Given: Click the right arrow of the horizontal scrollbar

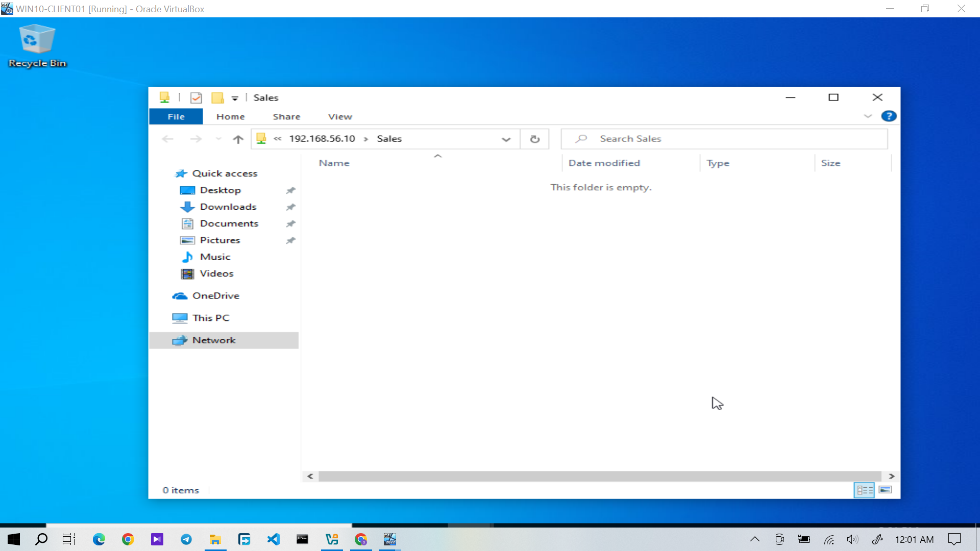Looking at the screenshot, I should (891, 476).
